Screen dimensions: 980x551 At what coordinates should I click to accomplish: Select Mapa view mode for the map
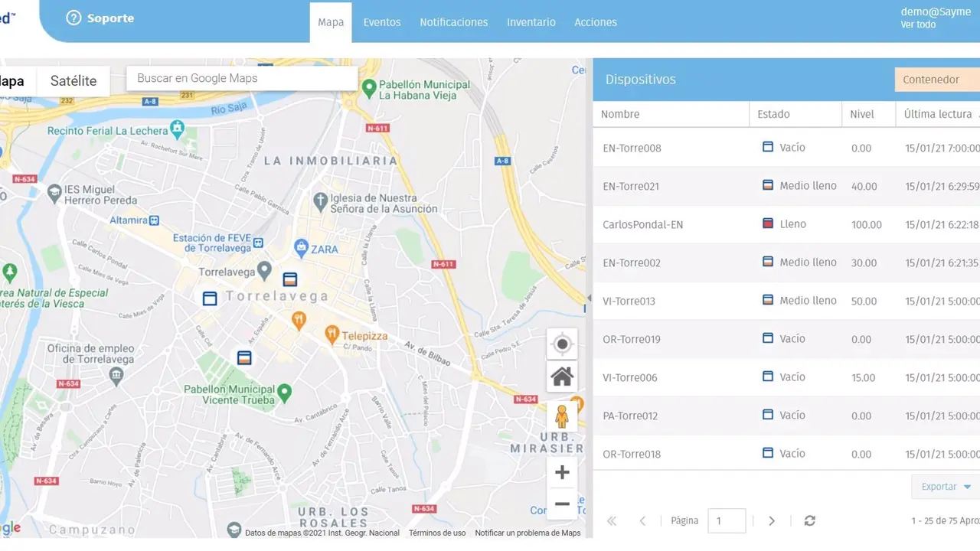(11, 80)
